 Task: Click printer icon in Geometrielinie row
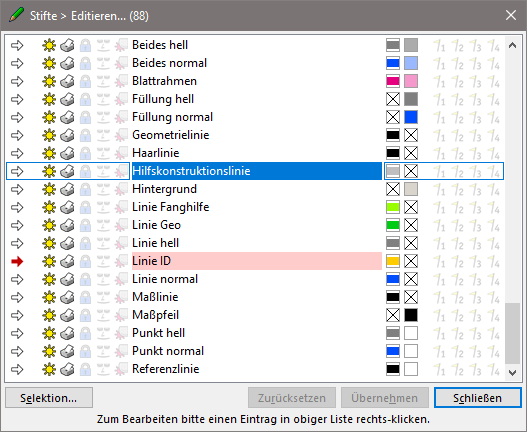[67, 135]
